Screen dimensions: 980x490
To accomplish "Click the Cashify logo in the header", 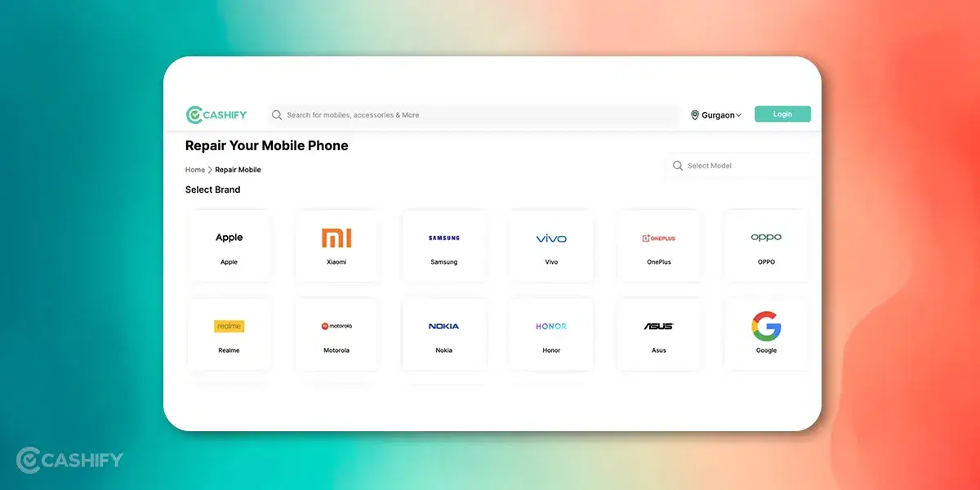I will [x=216, y=115].
